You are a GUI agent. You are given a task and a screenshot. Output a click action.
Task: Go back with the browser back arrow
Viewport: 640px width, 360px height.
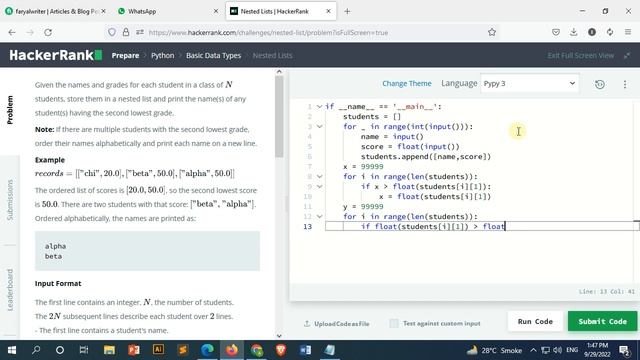tap(12, 32)
